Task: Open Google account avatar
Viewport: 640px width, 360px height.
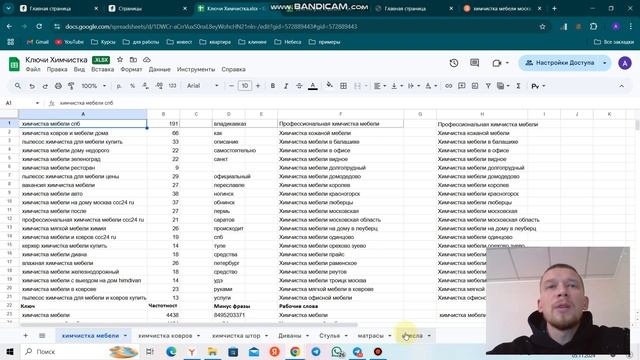Action: pyautogui.click(x=624, y=63)
